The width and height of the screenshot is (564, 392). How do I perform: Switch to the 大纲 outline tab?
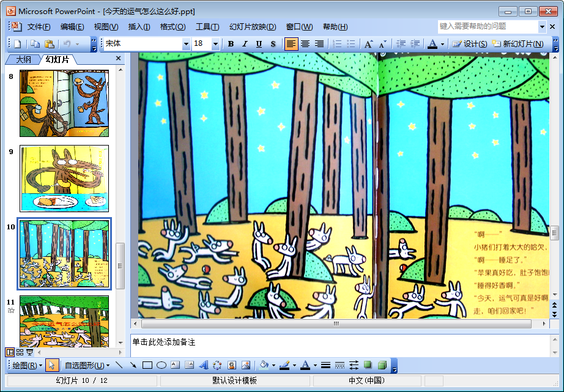tap(24, 59)
